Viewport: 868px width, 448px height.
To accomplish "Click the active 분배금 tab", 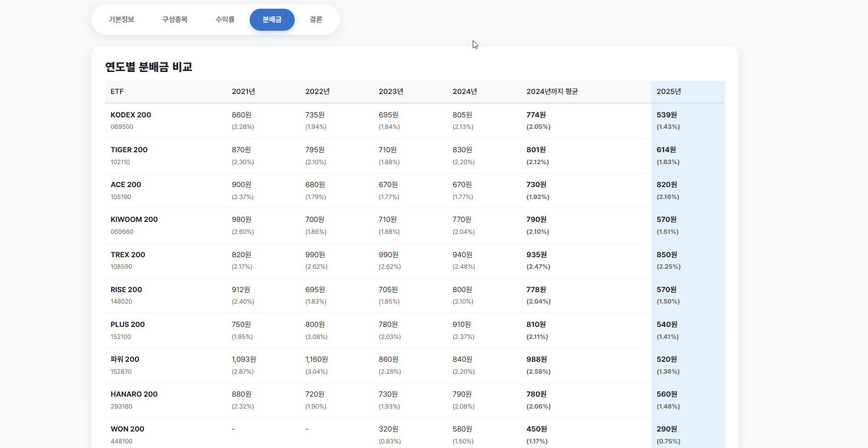I will click(x=272, y=20).
